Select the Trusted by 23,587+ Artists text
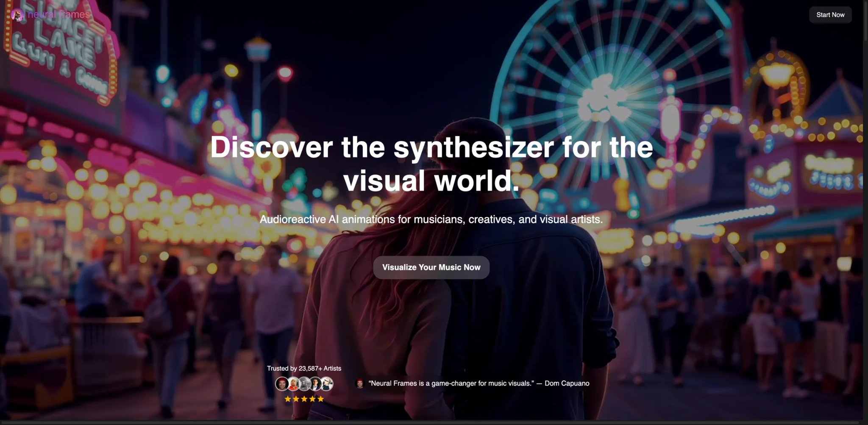Image resolution: width=868 pixels, height=425 pixels. (x=304, y=368)
